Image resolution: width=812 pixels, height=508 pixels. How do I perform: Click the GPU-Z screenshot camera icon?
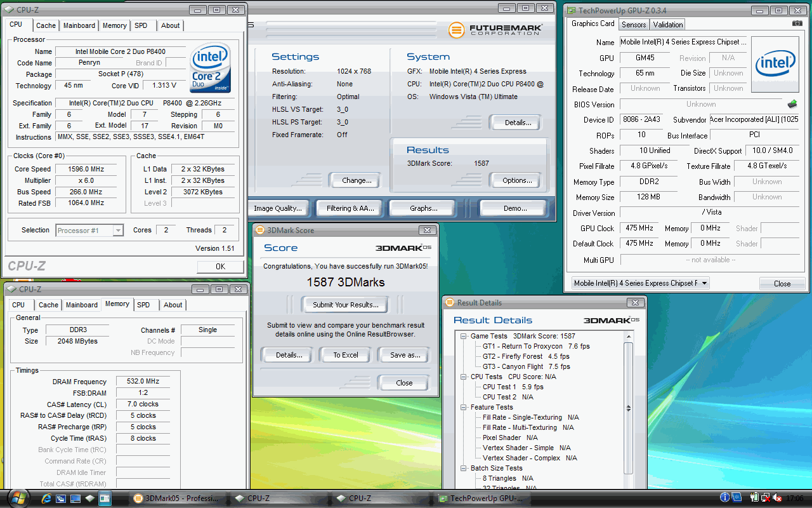pyautogui.click(x=797, y=23)
